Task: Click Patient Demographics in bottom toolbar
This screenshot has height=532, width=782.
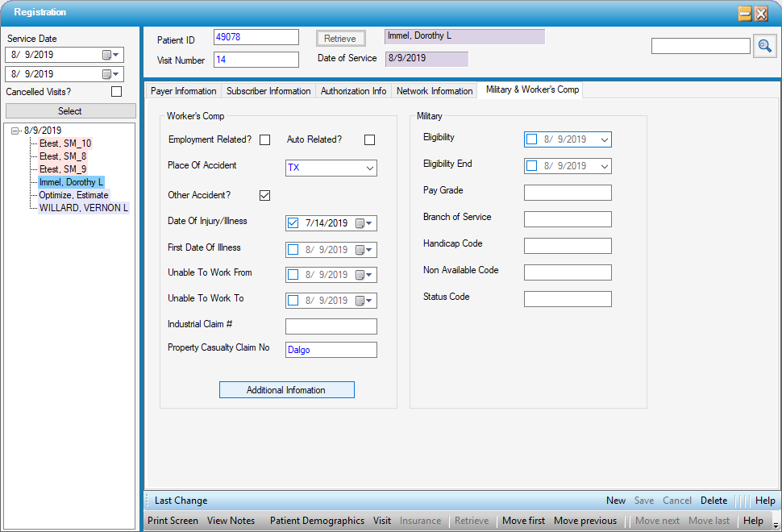Action: 317,521
